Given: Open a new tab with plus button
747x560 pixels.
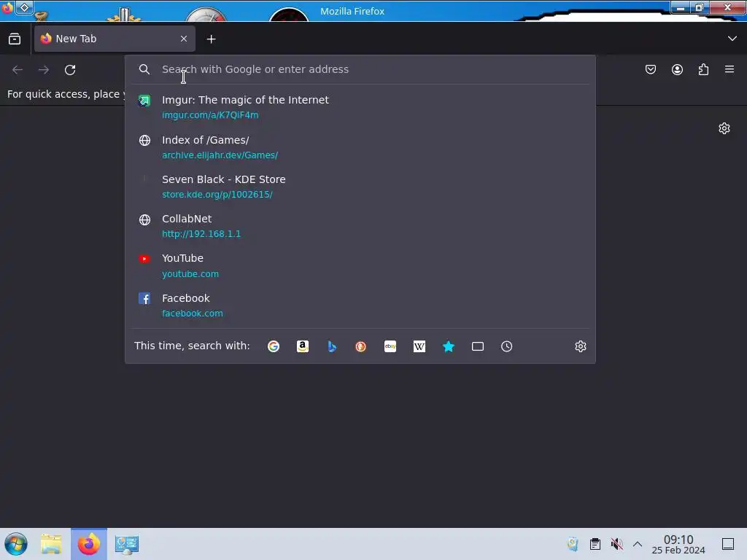Looking at the screenshot, I should coord(211,39).
